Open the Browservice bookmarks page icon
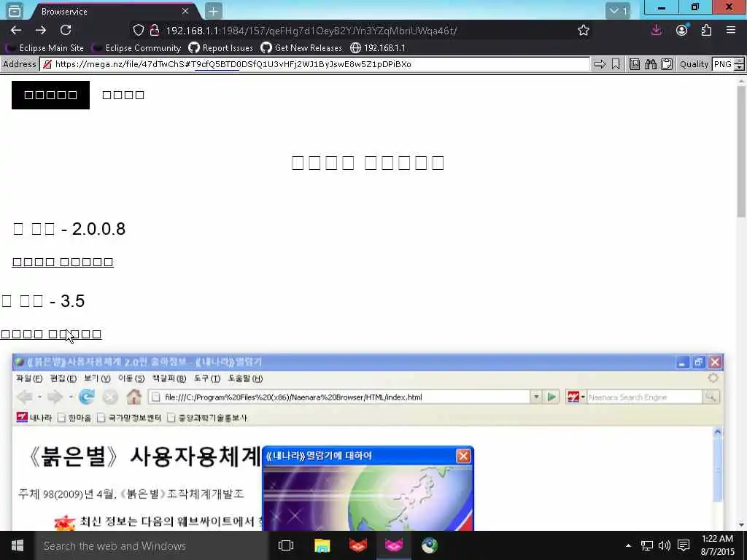Image resolution: width=747 pixels, height=560 pixels. click(x=635, y=64)
